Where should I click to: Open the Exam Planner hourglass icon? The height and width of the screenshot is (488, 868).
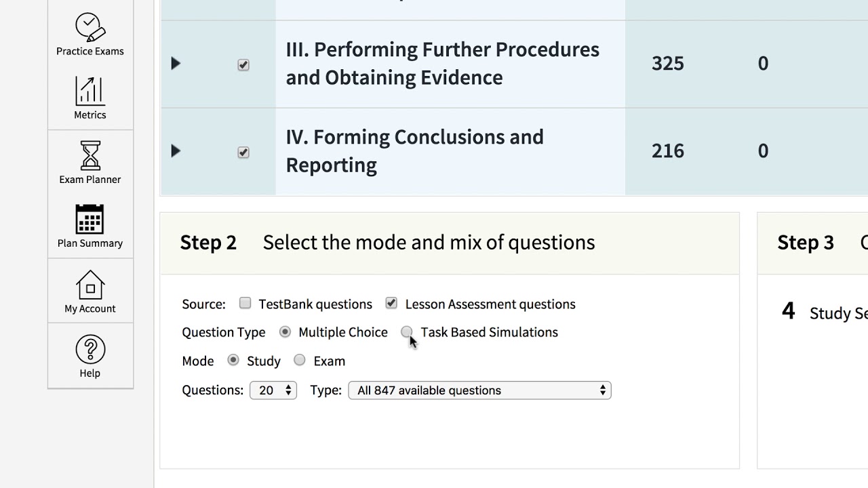[x=90, y=155]
